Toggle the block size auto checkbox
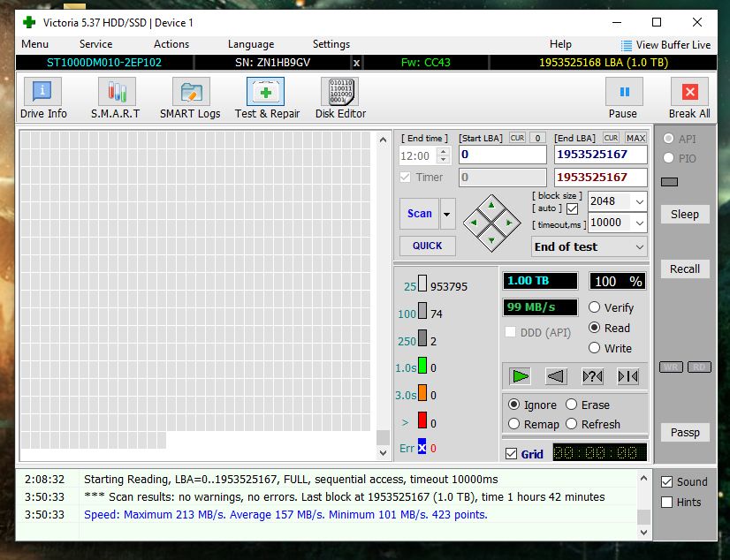 (572, 208)
